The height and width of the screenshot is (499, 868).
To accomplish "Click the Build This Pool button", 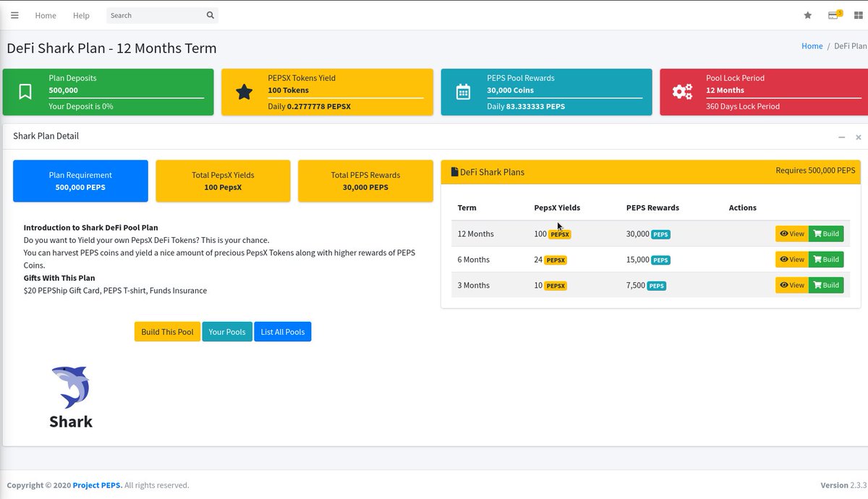I will pos(167,331).
